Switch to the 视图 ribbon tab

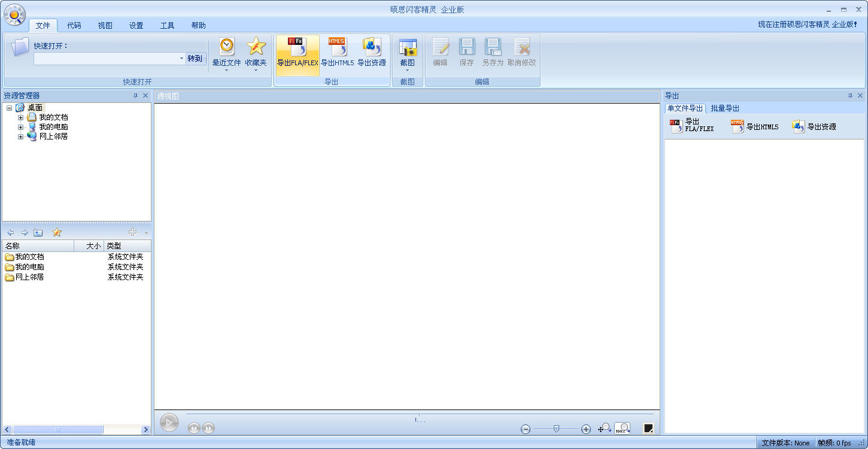pos(105,25)
